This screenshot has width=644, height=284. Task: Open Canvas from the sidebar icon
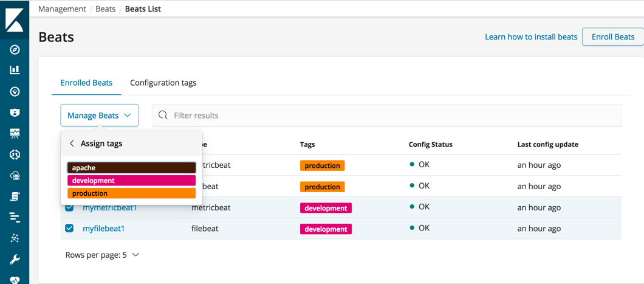point(15,134)
